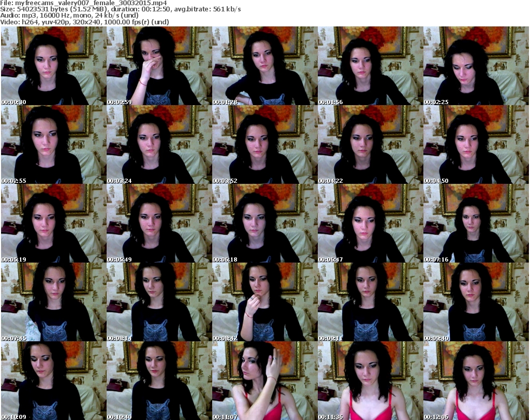530x420 pixels.
Task: Click the frame stamped 00:09:11
Action: pyautogui.click(x=371, y=302)
